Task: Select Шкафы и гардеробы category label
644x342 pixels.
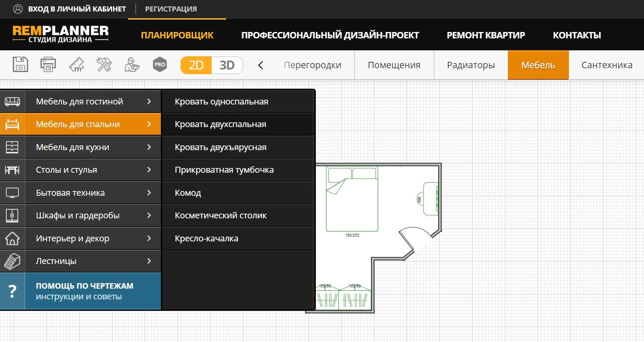Action: point(78,215)
